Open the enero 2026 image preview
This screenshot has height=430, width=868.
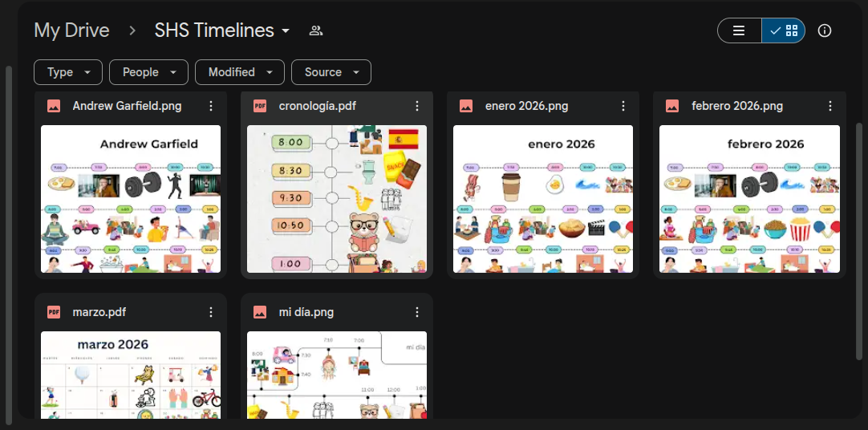coord(543,199)
